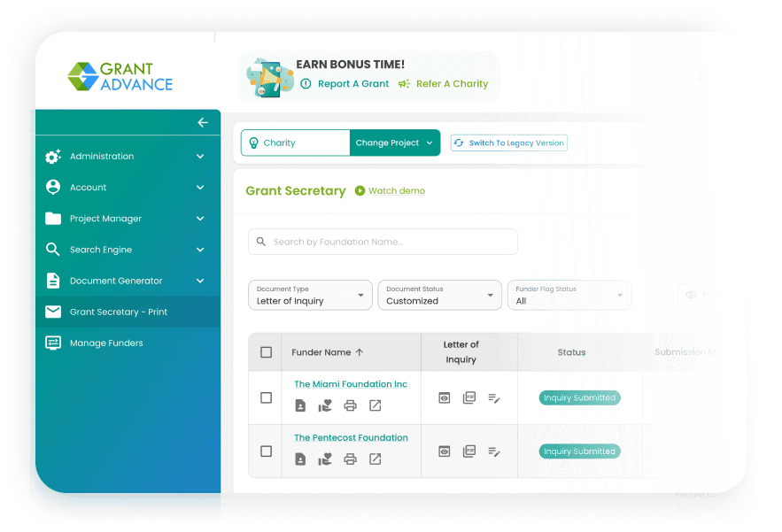Open PDF of Pentecost Foundation letter
Image resolution: width=782 pixels, height=532 pixels.
[469, 451]
